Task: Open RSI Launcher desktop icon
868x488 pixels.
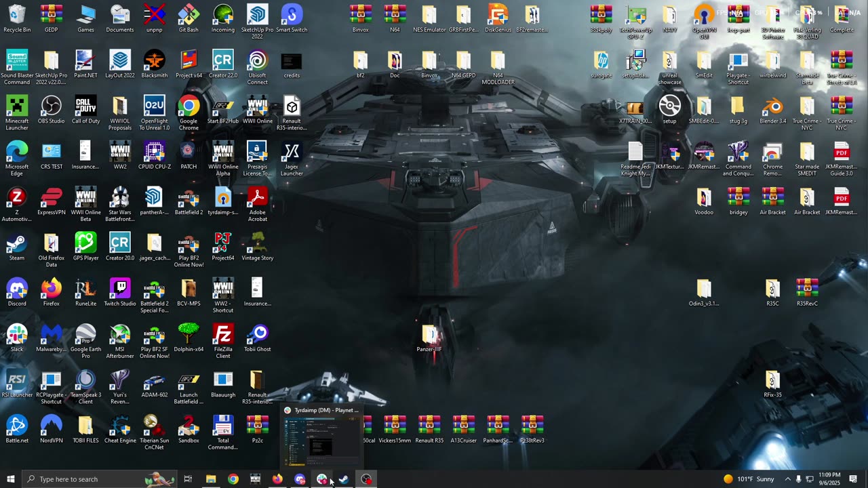Action: [17, 382]
